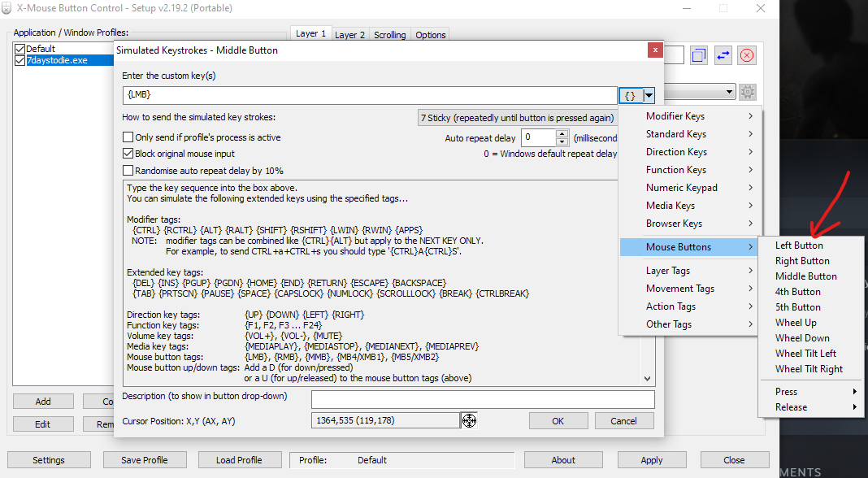Switch to the Scrolling tab
Image resolution: width=868 pixels, height=478 pixels.
pos(390,34)
